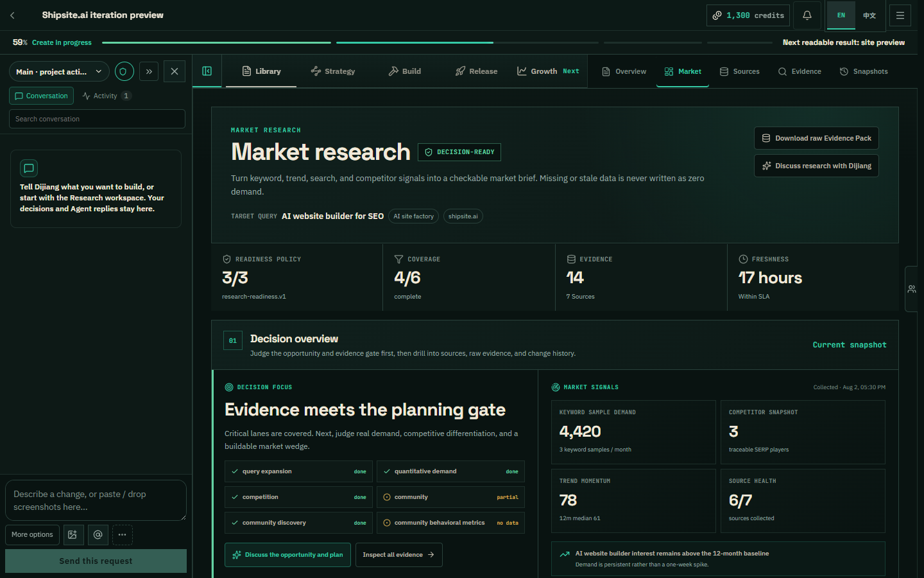Click the Freshness clock icon
Screen dimensions: 924x578
[x=743, y=259]
